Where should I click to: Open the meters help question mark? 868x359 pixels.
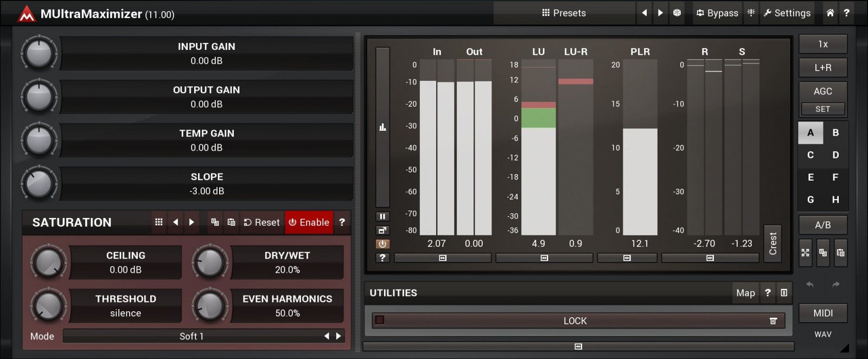tap(382, 258)
